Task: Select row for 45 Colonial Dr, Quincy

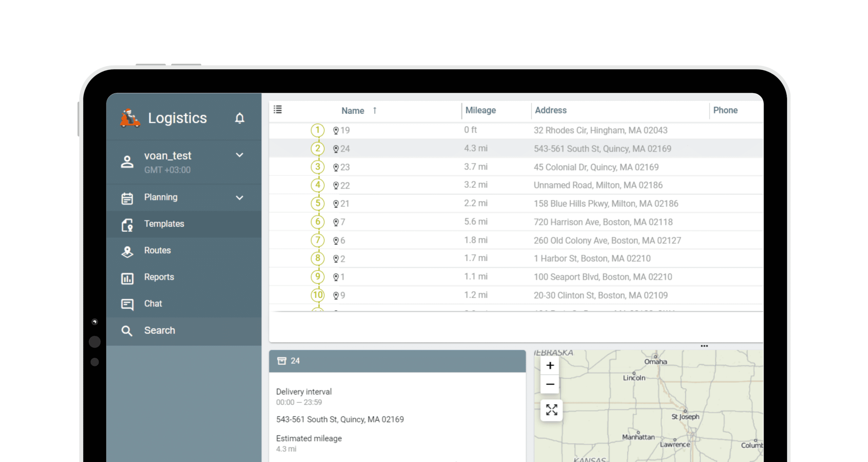Action: tap(596, 167)
